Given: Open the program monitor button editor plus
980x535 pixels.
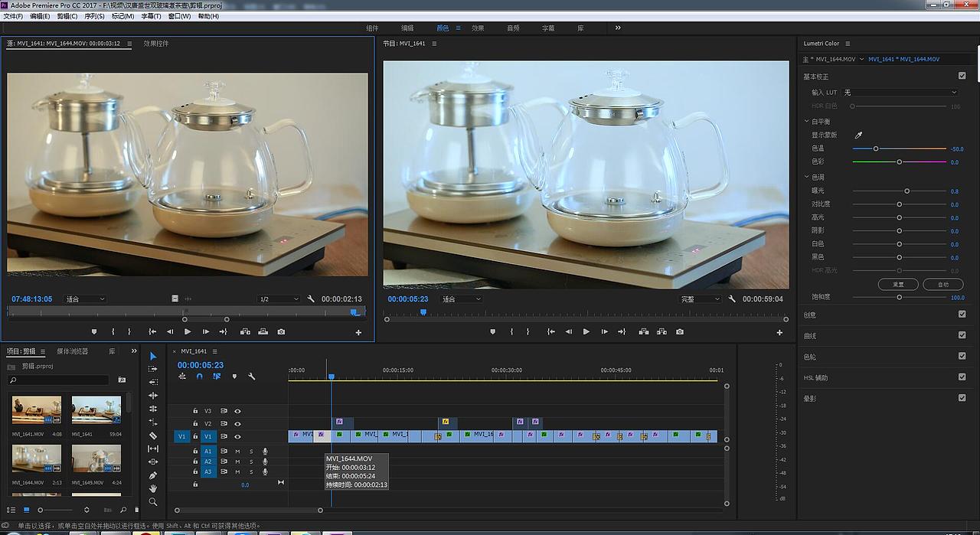Looking at the screenshot, I should click(779, 333).
